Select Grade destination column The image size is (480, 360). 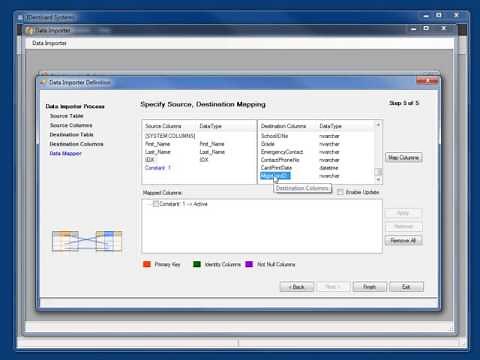coord(268,144)
